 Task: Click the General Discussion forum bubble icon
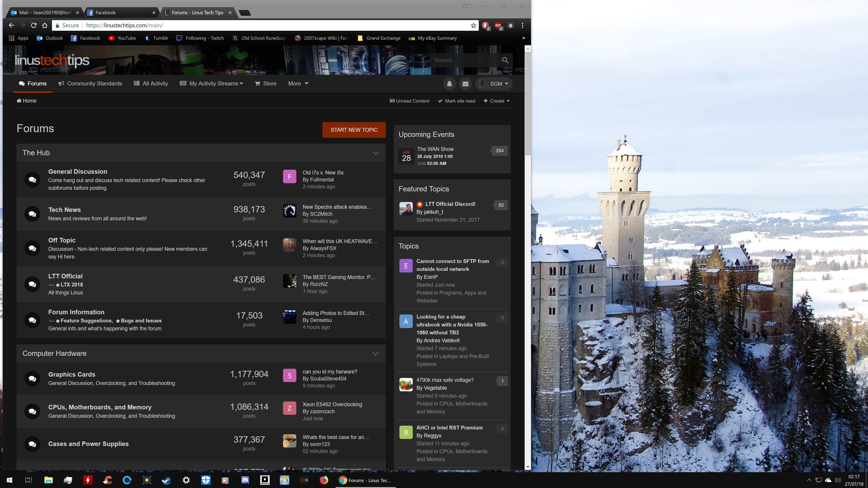[32, 180]
